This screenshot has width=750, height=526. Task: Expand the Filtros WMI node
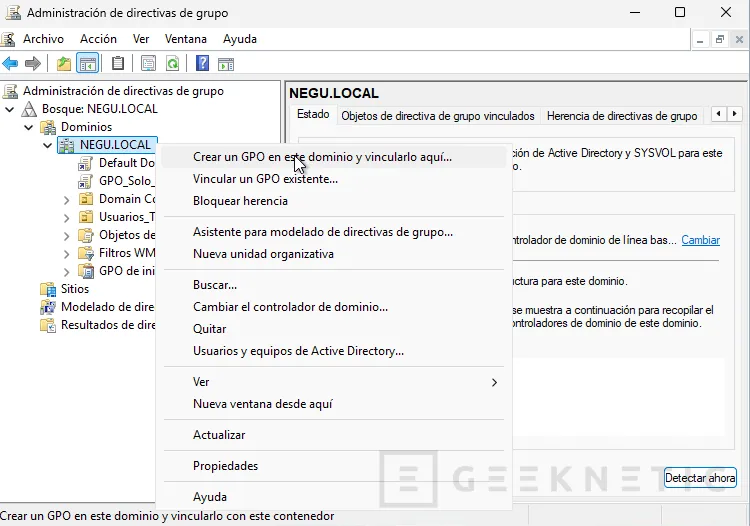(66, 254)
